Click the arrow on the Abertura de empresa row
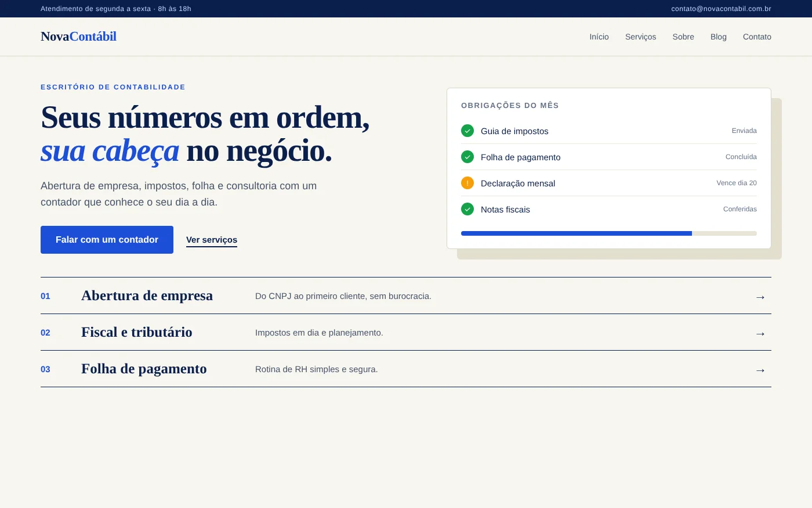 pyautogui.click(x=760, y=297)
